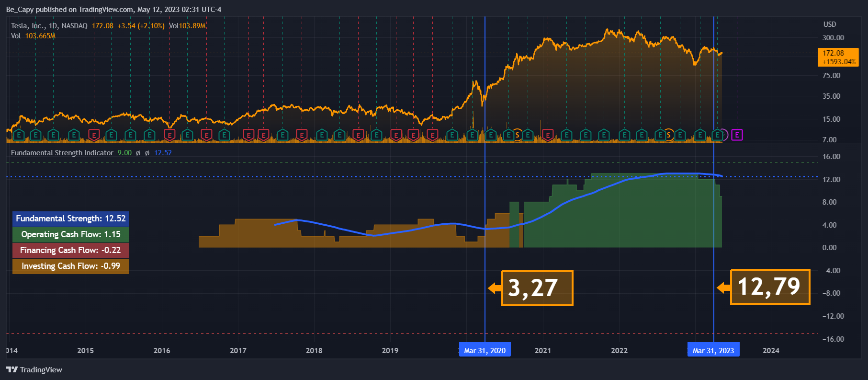Screen dimensions: 868x380
Task: Click the blue 12.52 indicator value in the legend
Action: 163,153
